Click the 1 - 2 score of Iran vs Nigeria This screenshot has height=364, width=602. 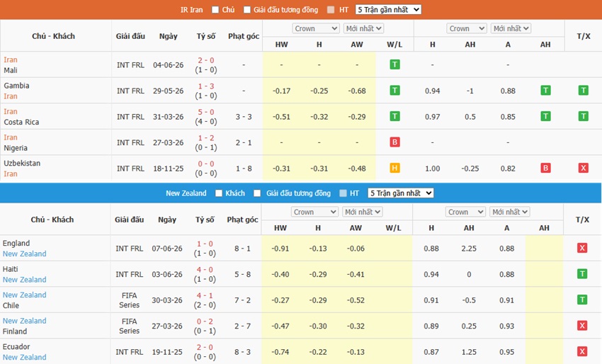point(206,138)
